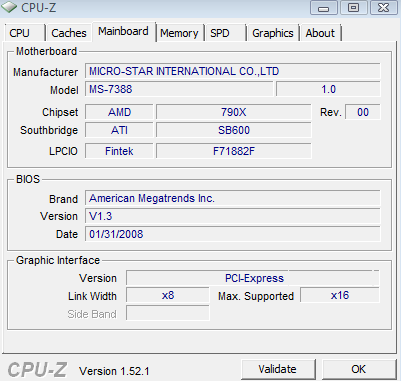Click the Motherboard group heading
Image resolution: width=401 pixels, height=381 pixels.
click(46, 51)
